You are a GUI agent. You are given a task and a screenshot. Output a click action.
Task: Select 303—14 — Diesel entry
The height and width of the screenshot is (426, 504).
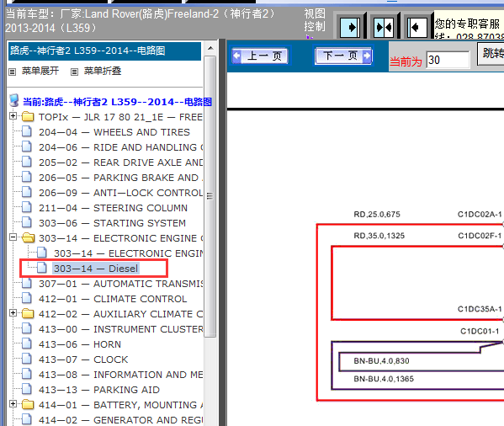point(96,269)
